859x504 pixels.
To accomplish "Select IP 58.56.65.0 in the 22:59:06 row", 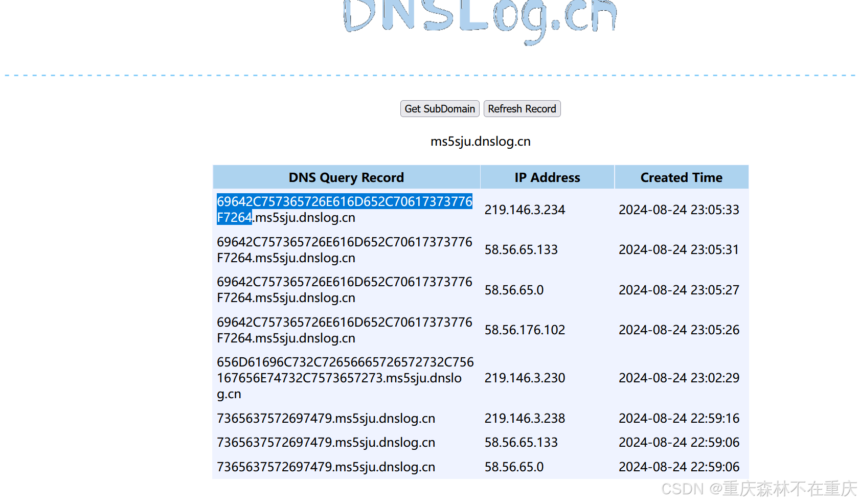I will (x=514, y=467).
